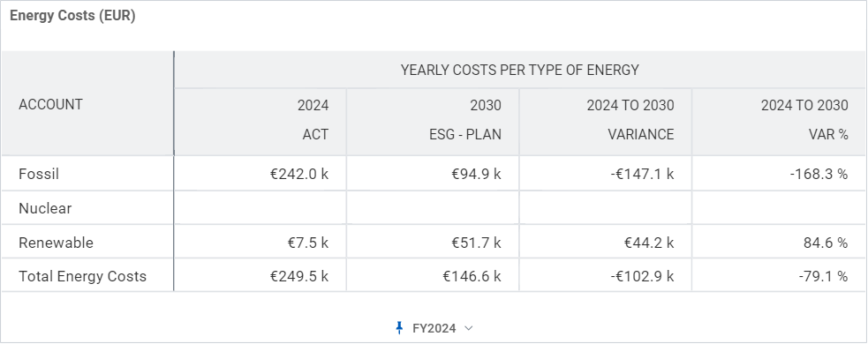Select the 2024 ACT column header
This screenshot has width=868, height=344.
(260, 122)
